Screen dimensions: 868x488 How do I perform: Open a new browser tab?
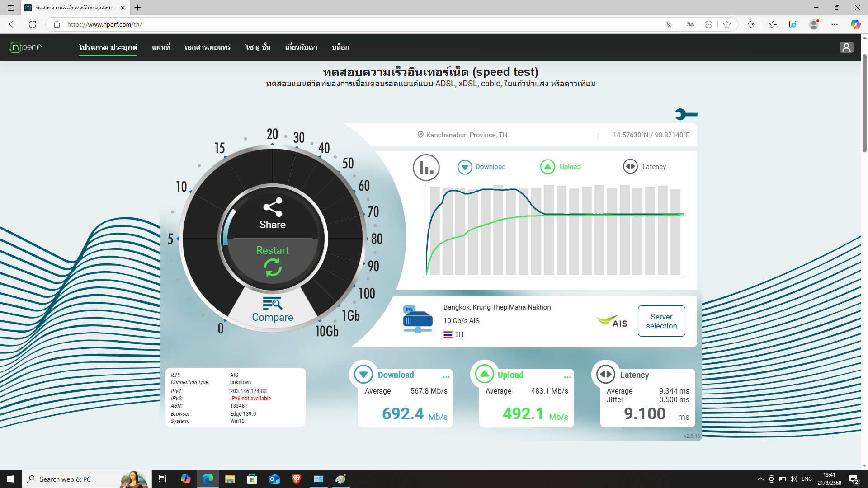pyautogui.click(x=138, y=8)
